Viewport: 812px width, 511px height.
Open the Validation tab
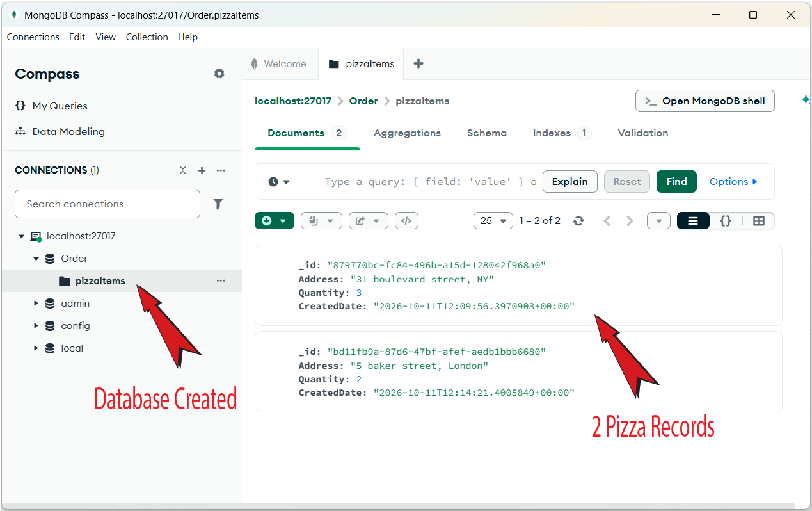(x=643, y=133)
